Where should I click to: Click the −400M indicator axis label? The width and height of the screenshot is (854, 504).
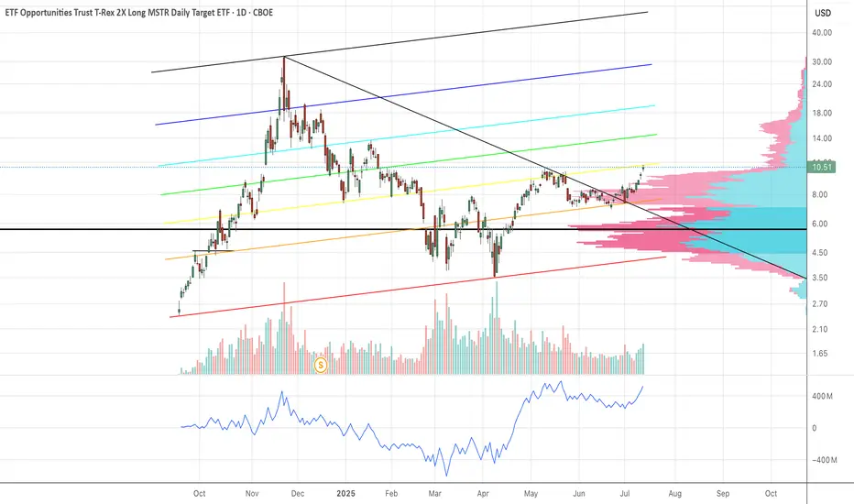(x=824, y=460)
